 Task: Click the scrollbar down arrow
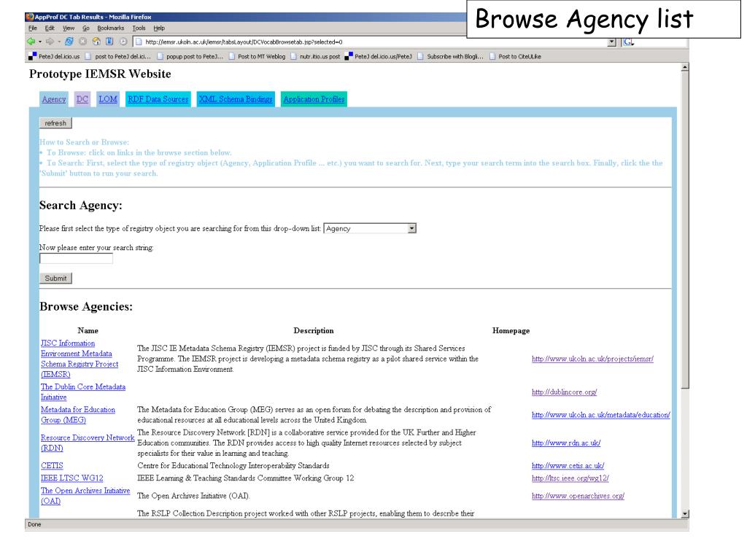click(684, 514)
